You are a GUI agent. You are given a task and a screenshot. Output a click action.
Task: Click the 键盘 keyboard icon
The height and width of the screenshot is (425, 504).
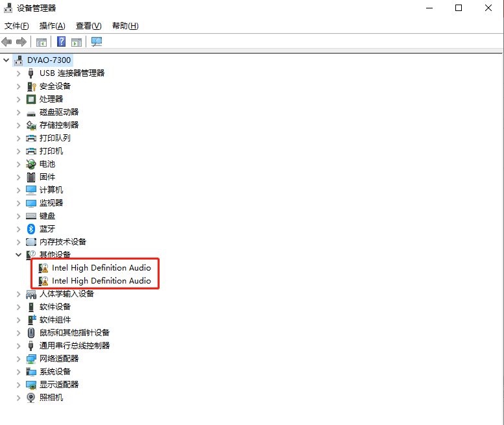click(x=31, y=216)
